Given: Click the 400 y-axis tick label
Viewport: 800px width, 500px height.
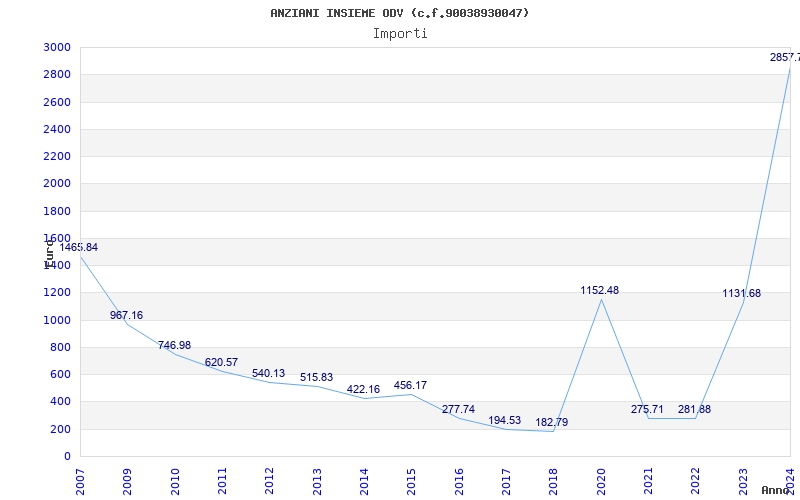Looking at the screenshot, I should tap(61, 402).
